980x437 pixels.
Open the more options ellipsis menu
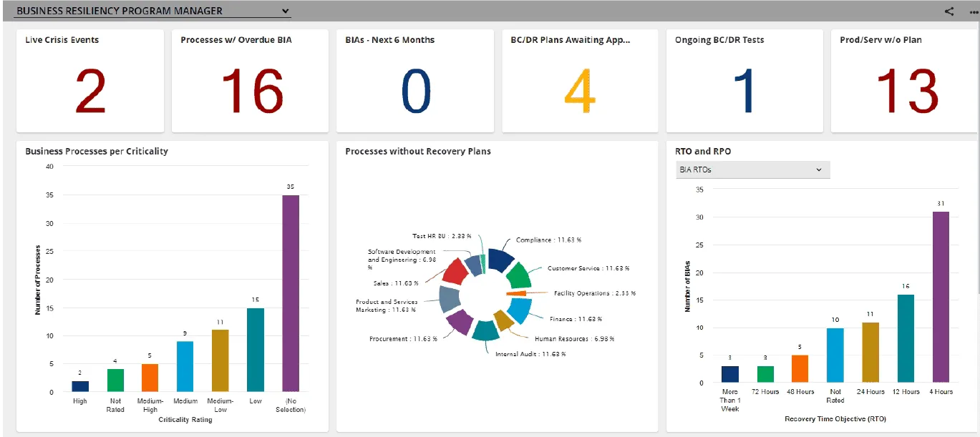(x=974, y=11)
